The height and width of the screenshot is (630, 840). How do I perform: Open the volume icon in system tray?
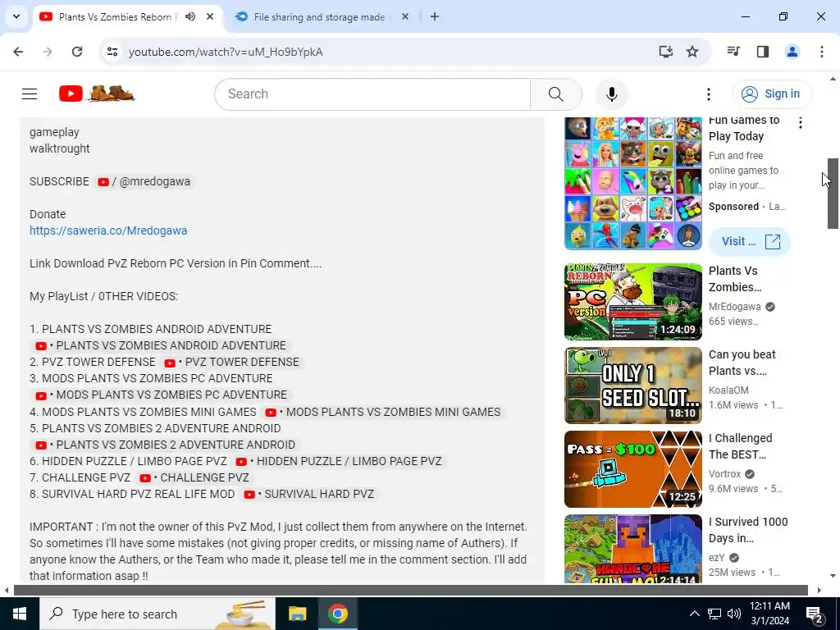click(x=734, y=614)
